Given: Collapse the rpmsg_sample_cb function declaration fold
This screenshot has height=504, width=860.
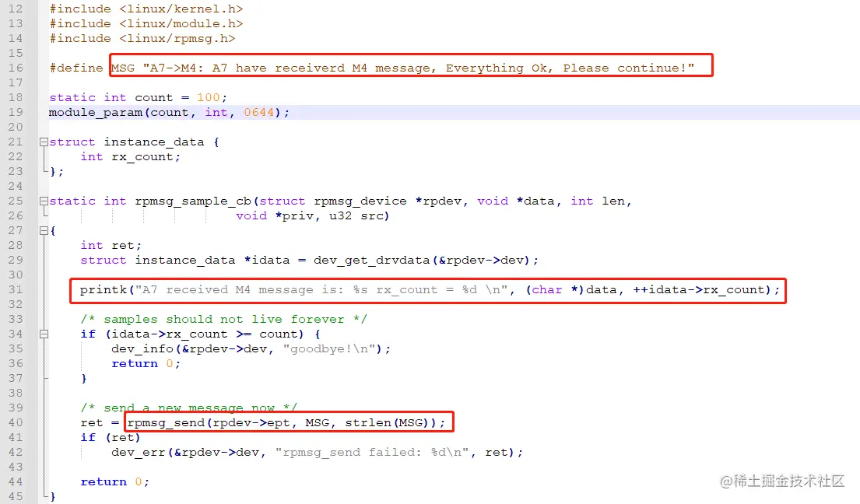Looking at the screenshot, I should point(44,201).
